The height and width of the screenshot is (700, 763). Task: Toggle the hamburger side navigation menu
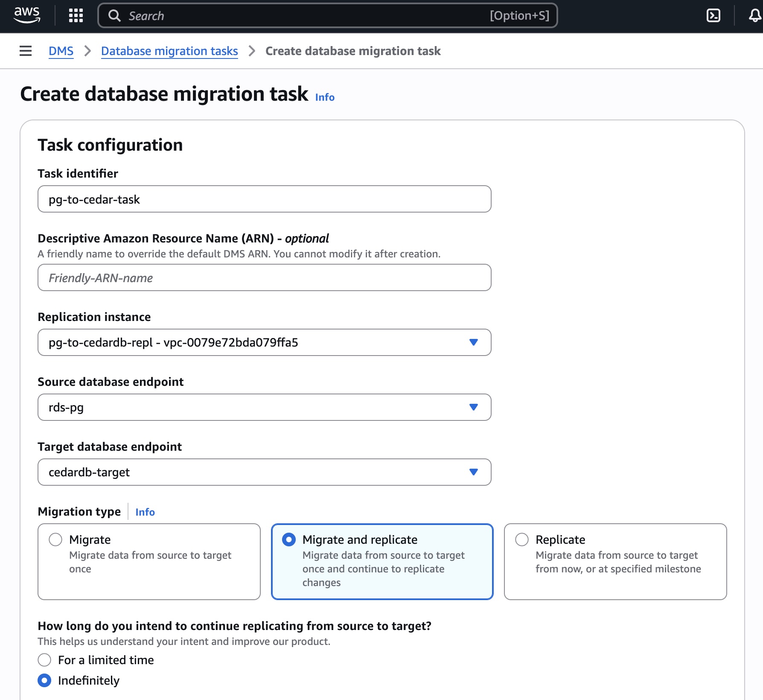click(x=26, y=51)
